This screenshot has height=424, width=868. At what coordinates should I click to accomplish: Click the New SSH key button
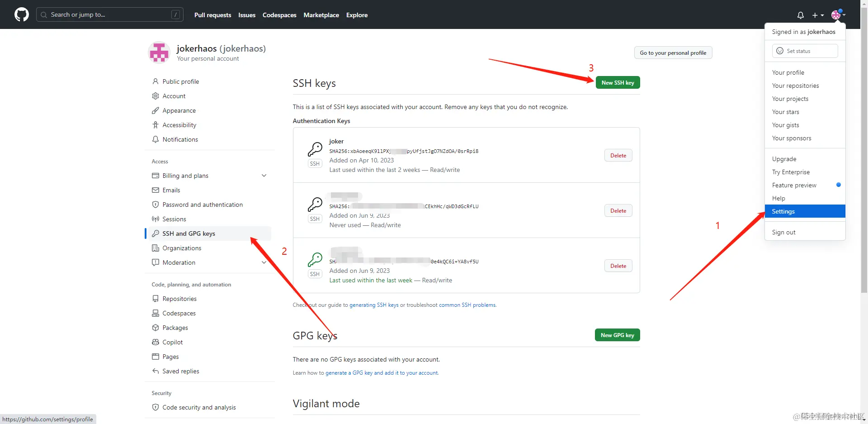[x=618, y=82]
